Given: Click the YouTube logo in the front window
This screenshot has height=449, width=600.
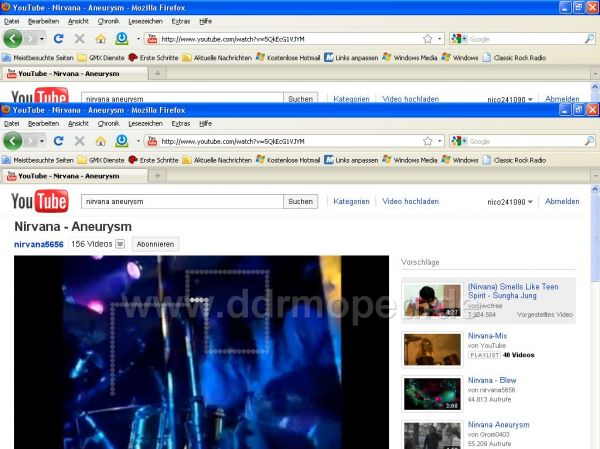Looking at the screenshot, I should [40, 201].
